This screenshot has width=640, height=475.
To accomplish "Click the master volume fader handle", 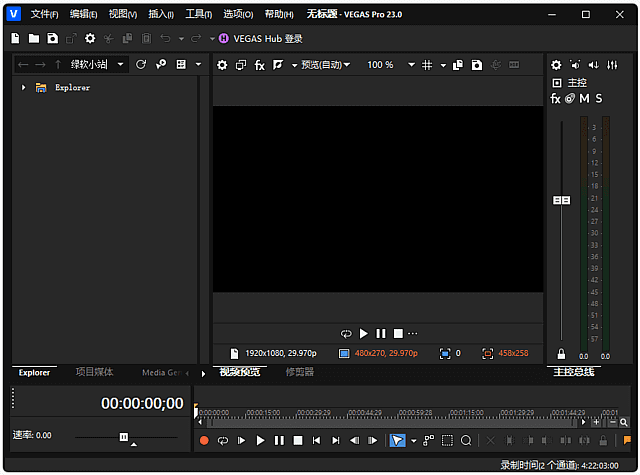I will click(x=561, y=200).
